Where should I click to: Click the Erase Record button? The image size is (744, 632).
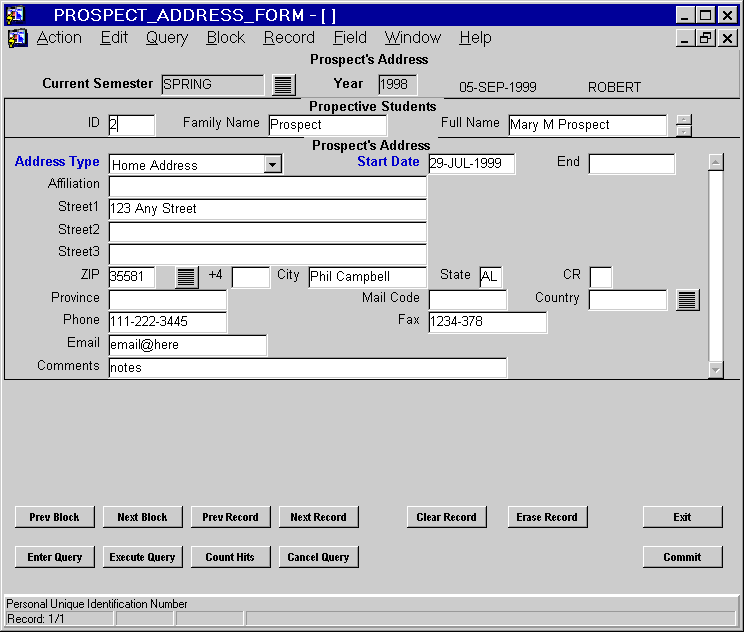(547, 517)
